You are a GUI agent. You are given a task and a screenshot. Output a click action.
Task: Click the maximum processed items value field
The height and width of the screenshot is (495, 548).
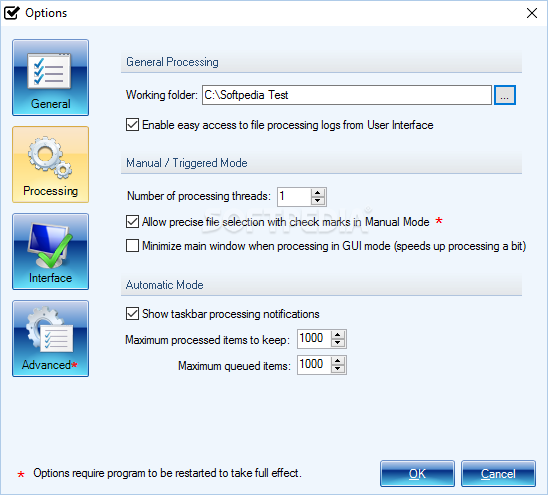click(x=314, y=339)
